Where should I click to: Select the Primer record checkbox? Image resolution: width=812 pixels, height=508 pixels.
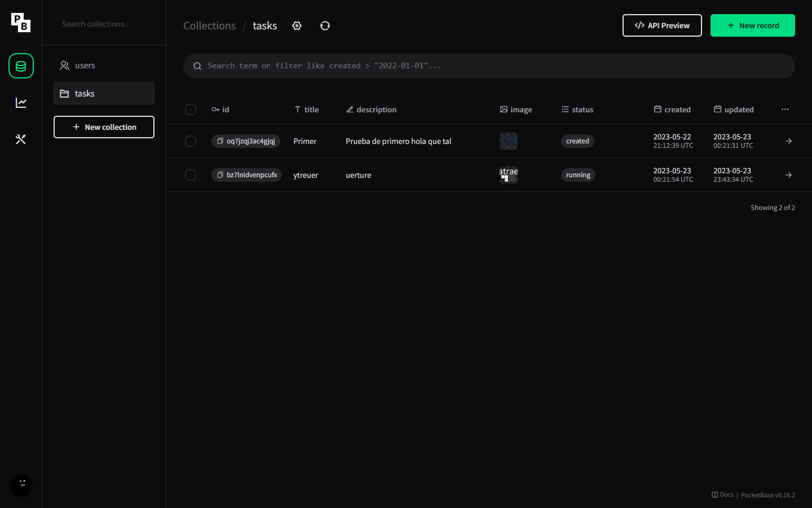190,141
